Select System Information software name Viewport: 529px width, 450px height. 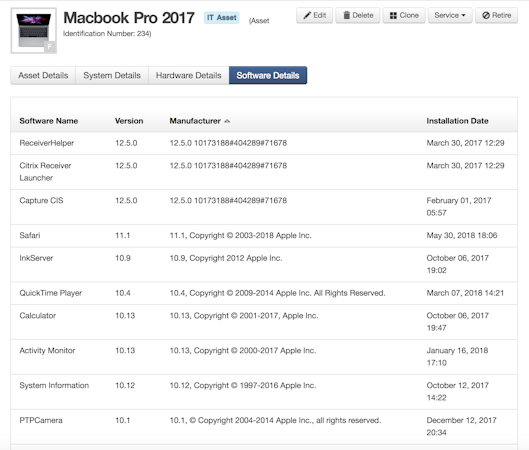[x=54, y=385]
